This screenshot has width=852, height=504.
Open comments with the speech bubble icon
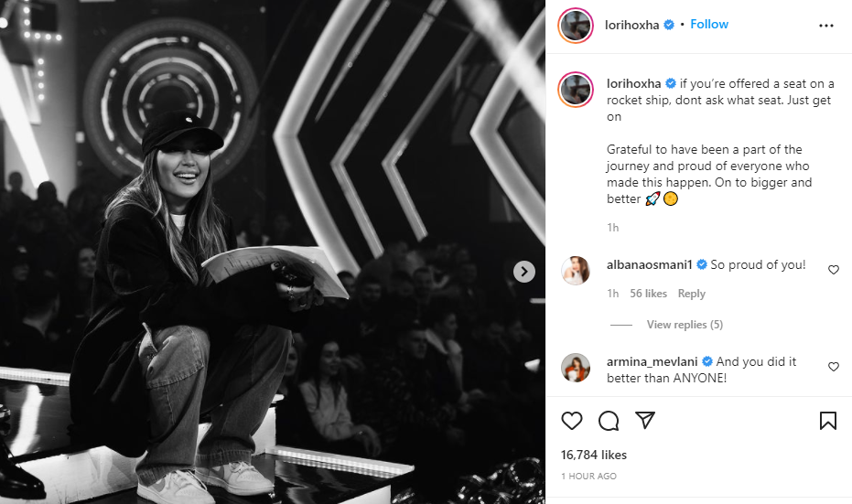(609, 421)
